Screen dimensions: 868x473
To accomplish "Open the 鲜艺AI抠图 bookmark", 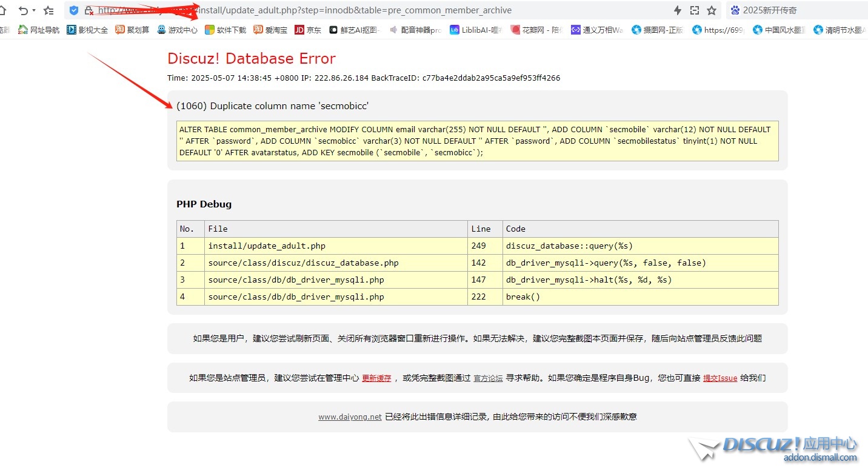I will pyautogui.click(x=353, y=30).
